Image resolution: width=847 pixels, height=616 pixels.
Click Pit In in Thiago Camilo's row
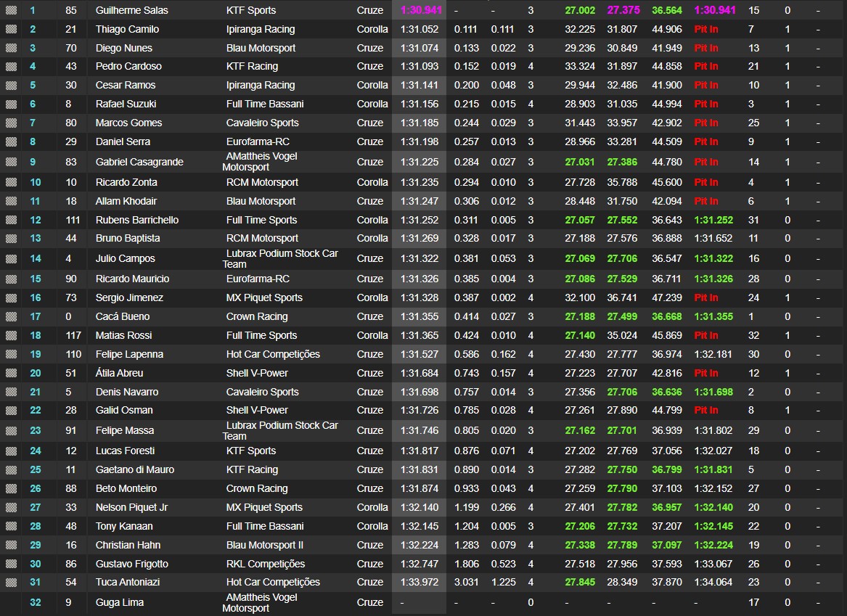coord(706,29)
